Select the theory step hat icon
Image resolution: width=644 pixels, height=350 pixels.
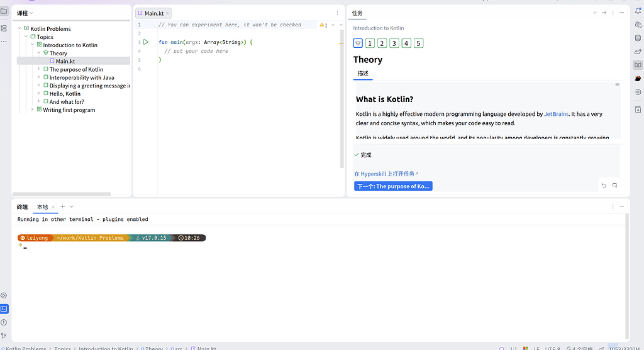click(x=358, y=43)
